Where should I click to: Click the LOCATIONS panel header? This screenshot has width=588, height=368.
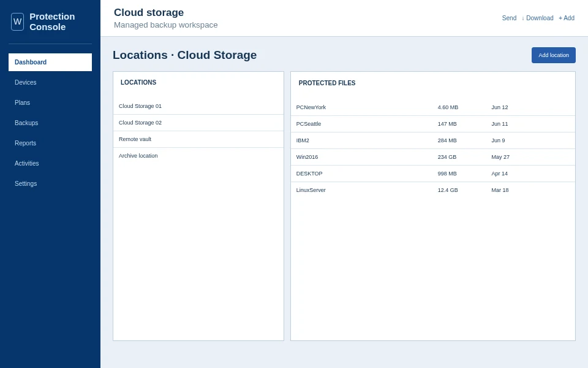pyautogui.click(x=138, y=82)
